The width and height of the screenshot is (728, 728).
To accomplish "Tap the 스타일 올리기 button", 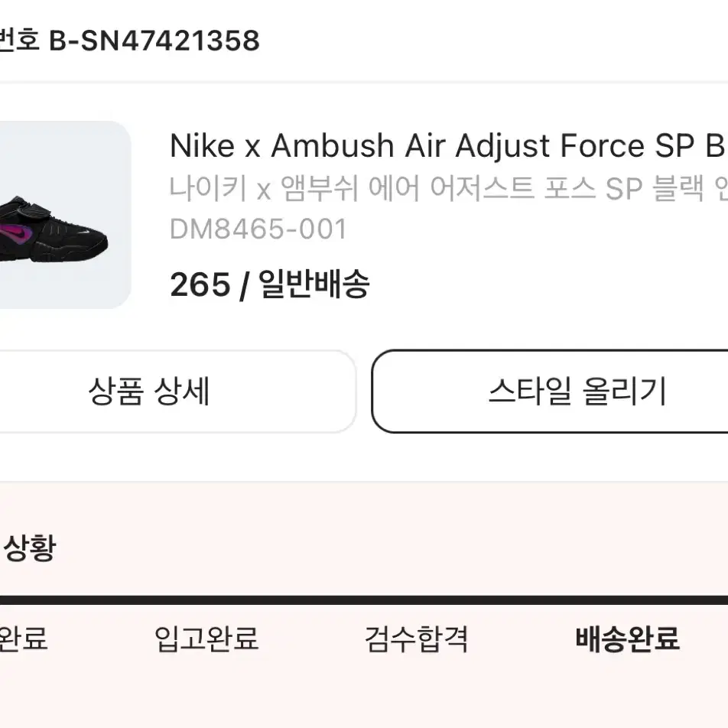I will [x=550, y=392].
